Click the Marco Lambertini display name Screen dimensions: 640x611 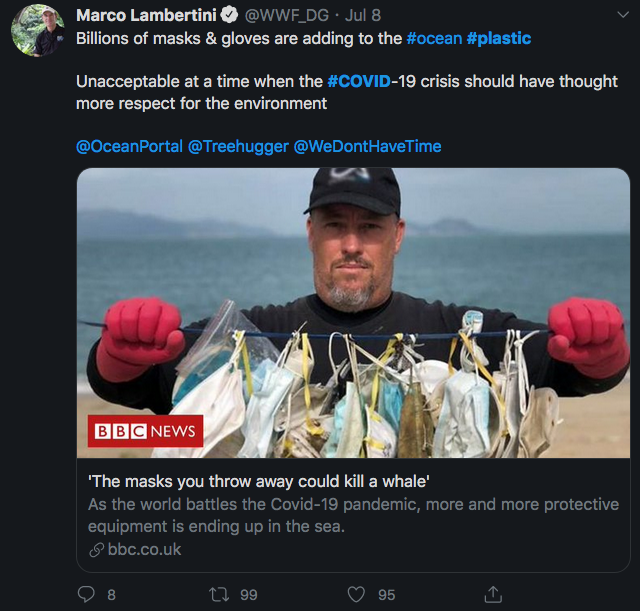point(146,15)
